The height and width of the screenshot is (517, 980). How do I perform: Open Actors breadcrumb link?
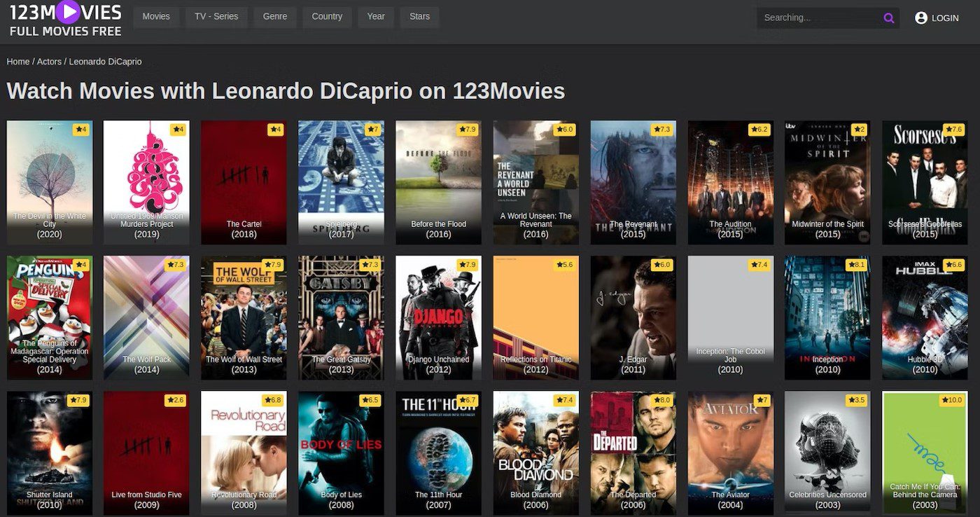49,62
